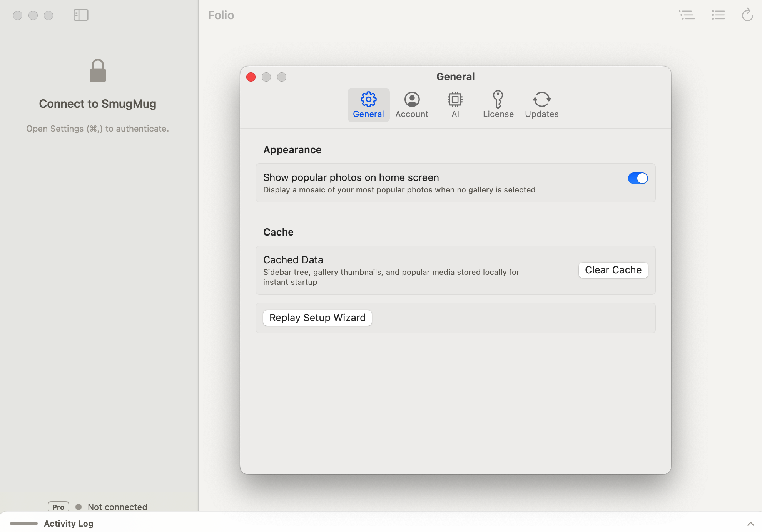Click the Activity Log drag handle bar
This screenshot has height=532, width=762.
[x=24, y=524]
